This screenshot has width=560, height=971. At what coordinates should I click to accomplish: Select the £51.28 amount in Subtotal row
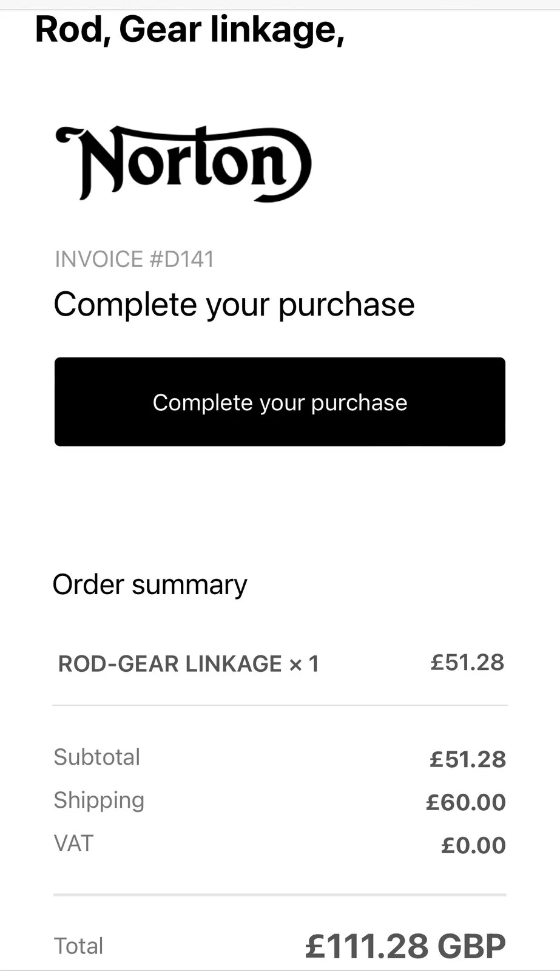click(x=467, y=759)
